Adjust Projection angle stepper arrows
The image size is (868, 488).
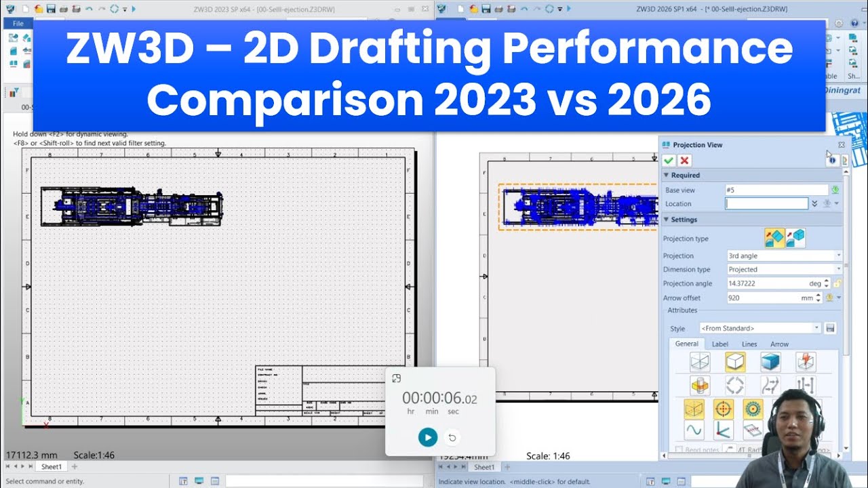(828, 283)
